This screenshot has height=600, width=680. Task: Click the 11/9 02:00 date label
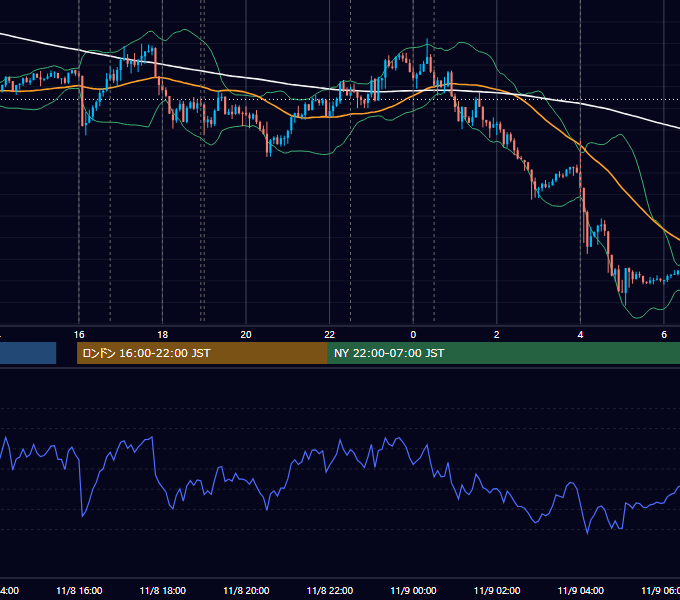pyautogui.click(x=497, y=590)
